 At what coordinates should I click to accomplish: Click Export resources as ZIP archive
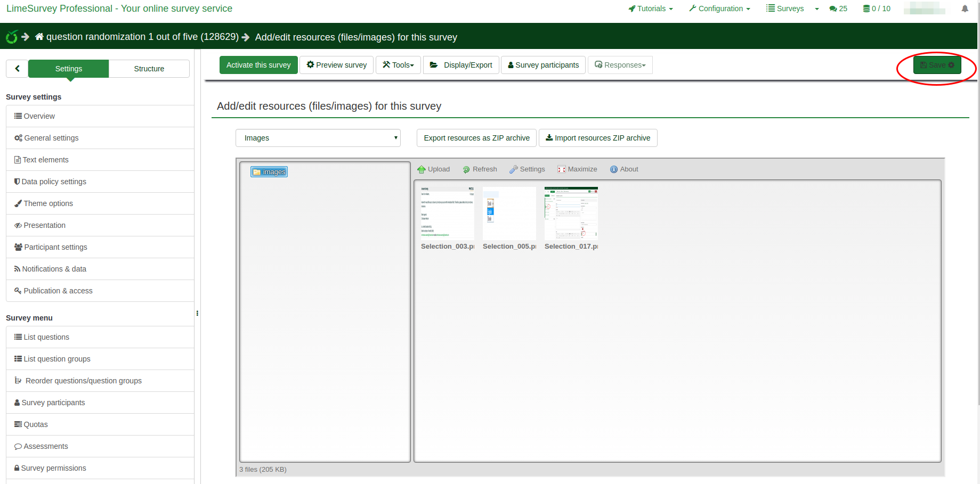pos(476,138)
